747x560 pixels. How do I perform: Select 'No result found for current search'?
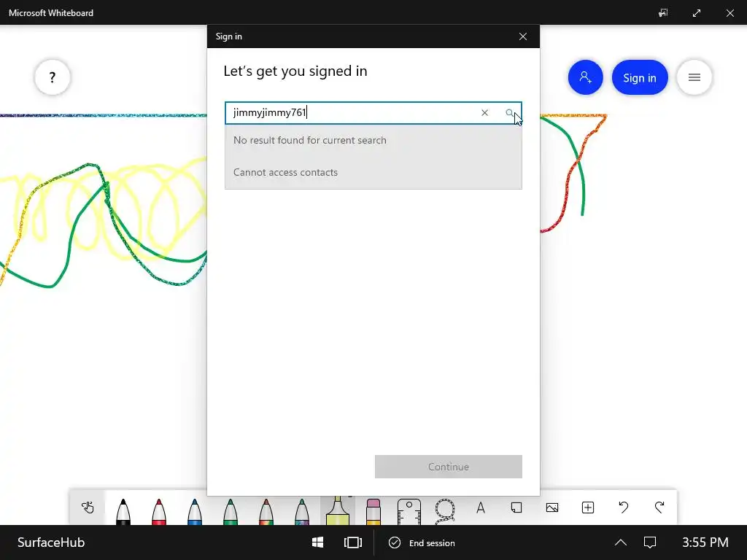[x=309, y=141]
